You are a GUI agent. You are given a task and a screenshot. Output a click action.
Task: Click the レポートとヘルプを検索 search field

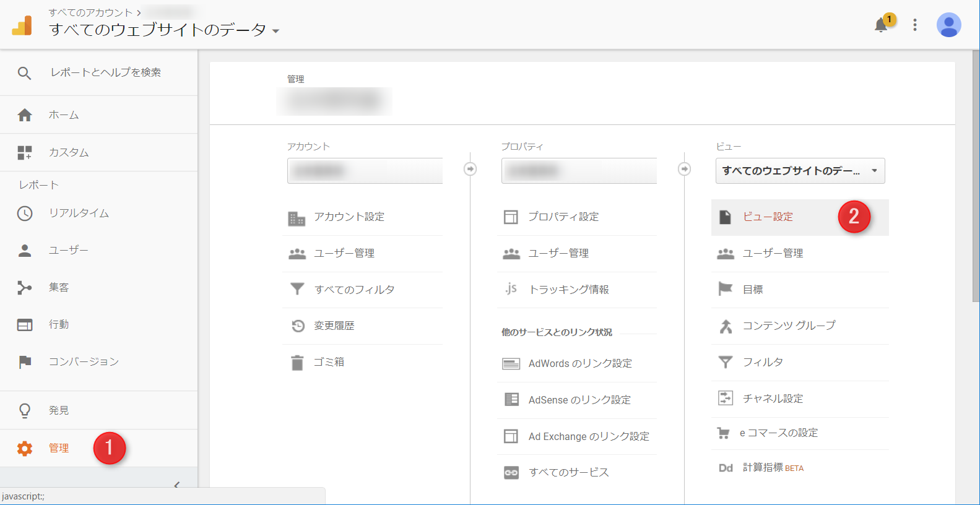tap(105, 72)
